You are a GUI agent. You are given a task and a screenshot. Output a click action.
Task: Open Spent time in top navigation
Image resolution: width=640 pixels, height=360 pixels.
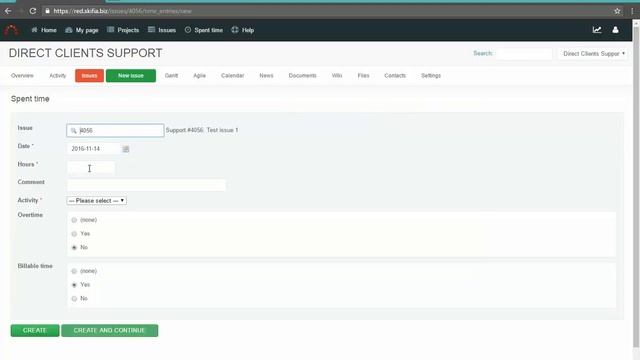(204, 30)
